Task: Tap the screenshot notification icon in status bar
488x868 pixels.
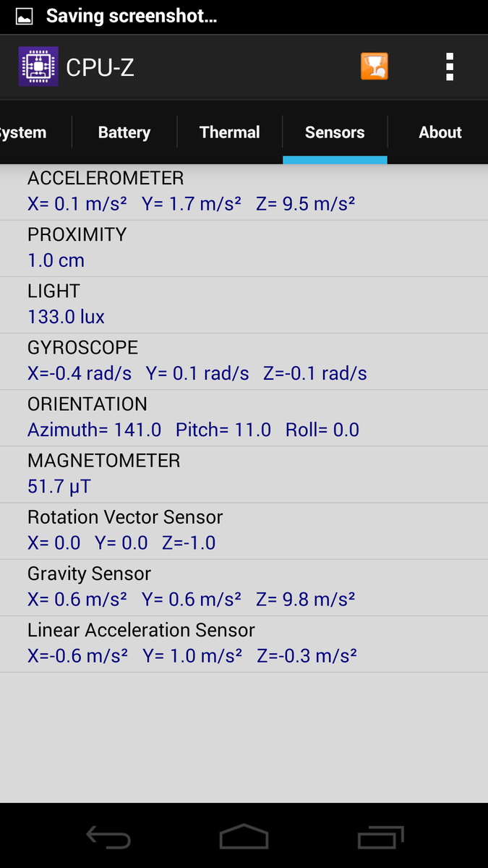Action: (x=24, y=15)
